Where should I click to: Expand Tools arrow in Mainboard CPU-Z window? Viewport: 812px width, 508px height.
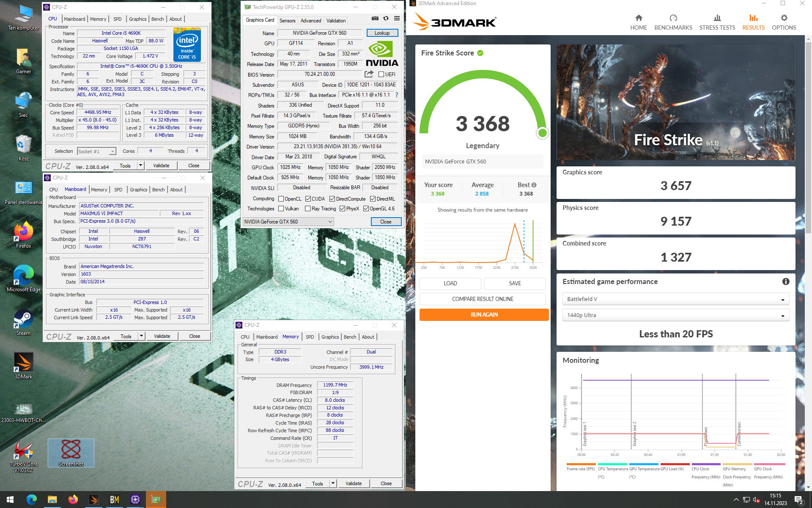click(x=142, y=336)
